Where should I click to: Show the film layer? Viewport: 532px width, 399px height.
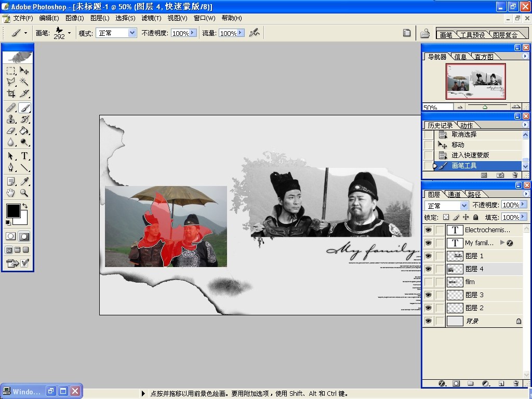coord(428,282)
